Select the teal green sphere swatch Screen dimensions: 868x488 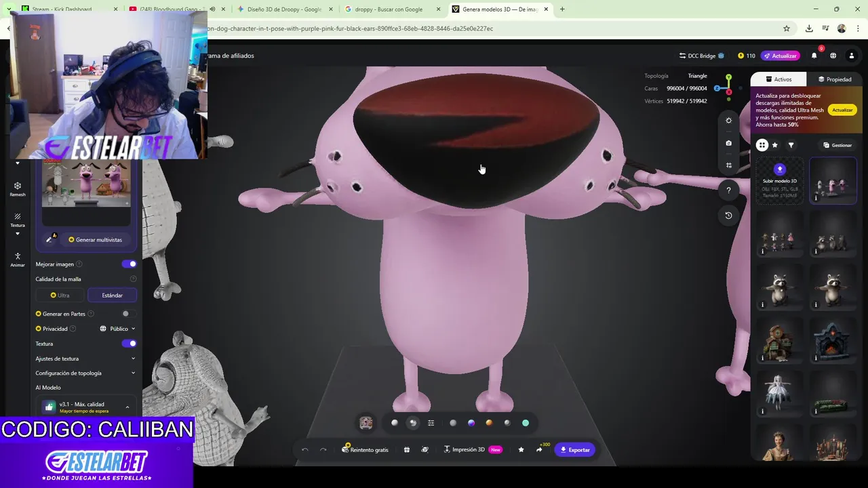[526, 423]
